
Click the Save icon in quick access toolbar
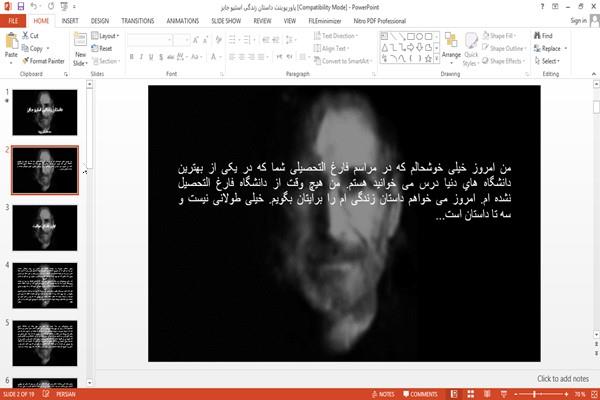pos(21,6)
